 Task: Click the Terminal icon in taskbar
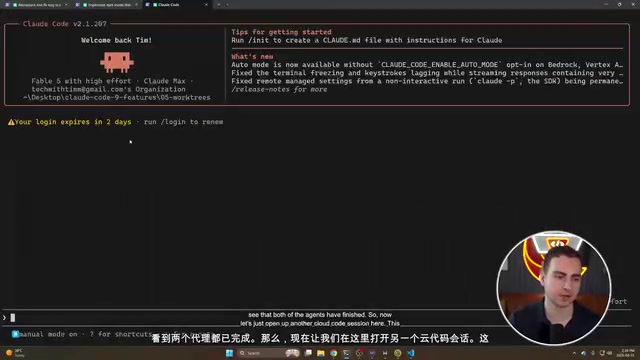tap(347, 353)
